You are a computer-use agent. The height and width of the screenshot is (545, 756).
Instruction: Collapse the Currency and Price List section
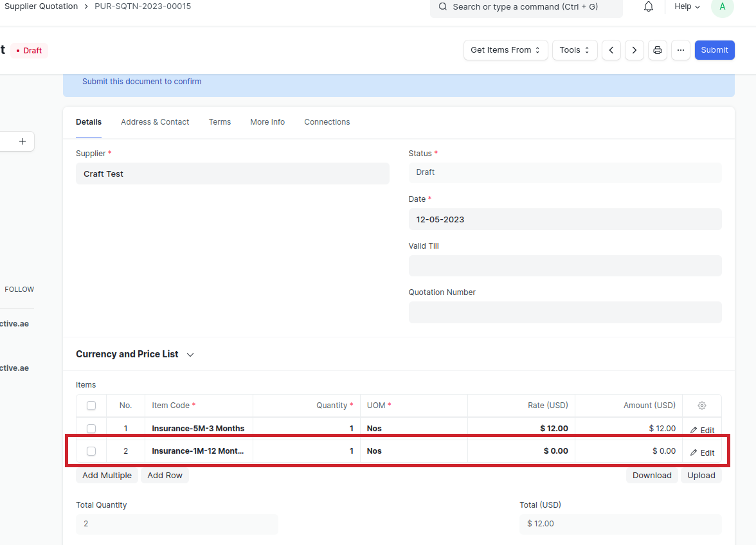190,354
